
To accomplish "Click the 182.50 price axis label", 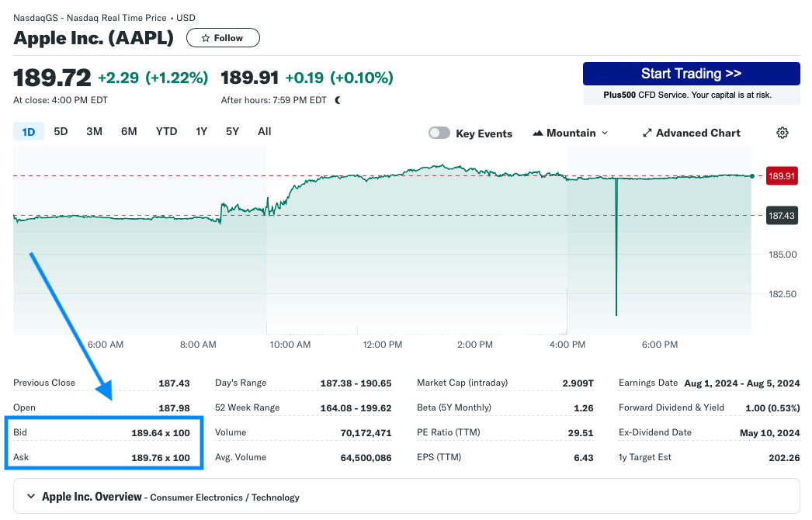I will [x=783, y=293].
